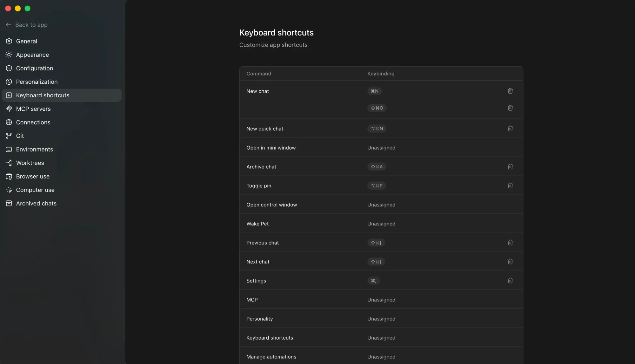Image resolution: width=635 pixels, height=364 pixels.
Task: Remove the New quick chat shortcut via trash
Action: click(x=510, y=128)
